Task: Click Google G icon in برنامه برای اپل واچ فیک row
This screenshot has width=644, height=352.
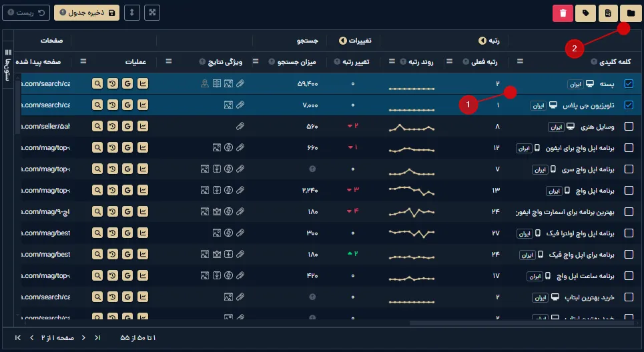Action: 127,255
